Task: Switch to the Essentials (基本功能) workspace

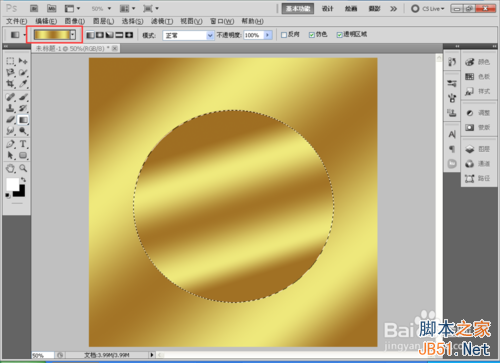Action: (298, 9)
